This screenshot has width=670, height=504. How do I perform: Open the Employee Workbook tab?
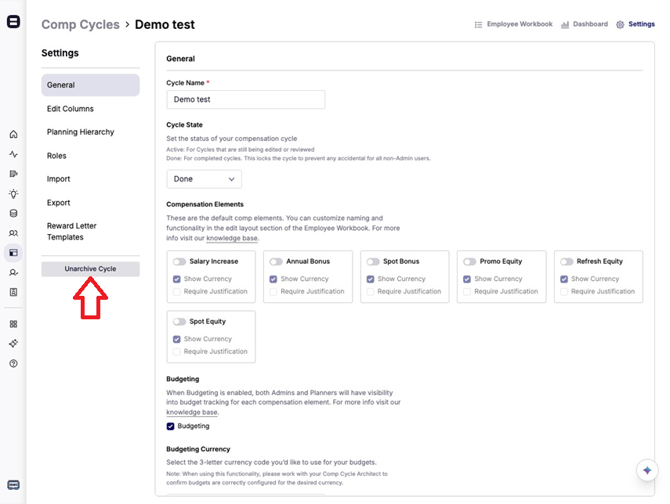(x=513, y=24)
